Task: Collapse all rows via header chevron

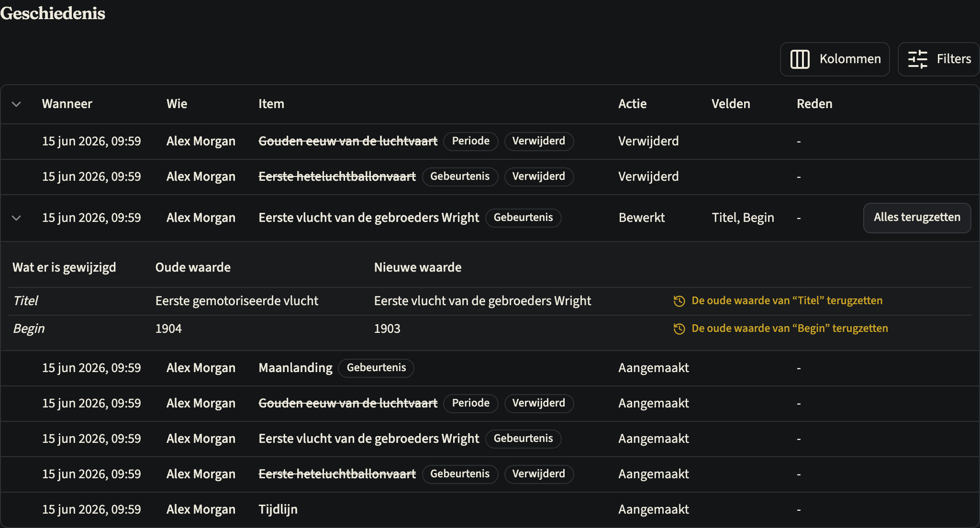Action: click(x=16, y=104)
